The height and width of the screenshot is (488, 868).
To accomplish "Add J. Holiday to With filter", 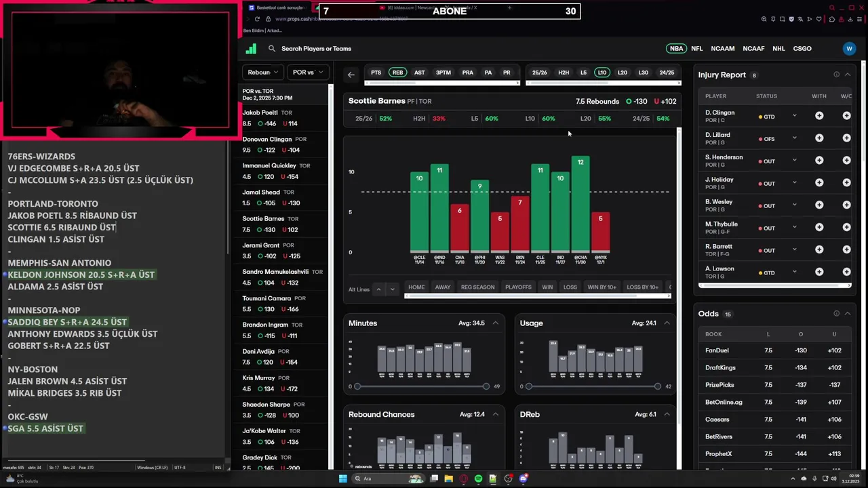I will pyautogui.click(x=819, y=183).
